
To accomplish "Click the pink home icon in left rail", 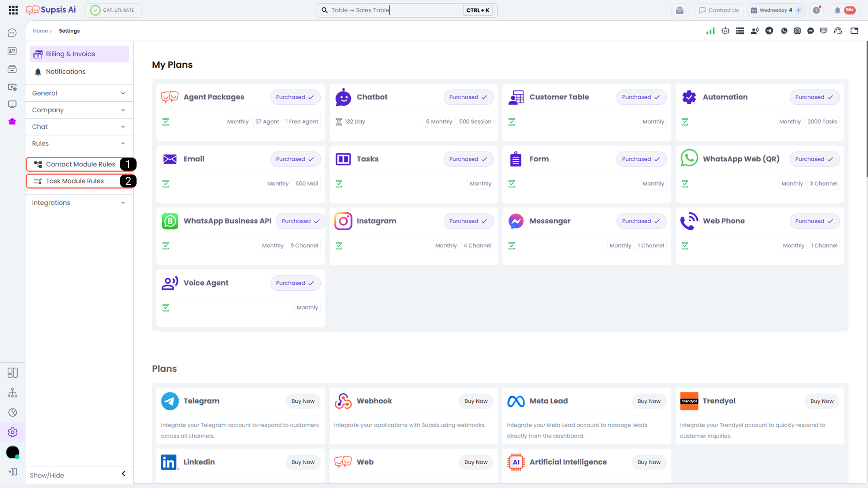I will (12, 122).
